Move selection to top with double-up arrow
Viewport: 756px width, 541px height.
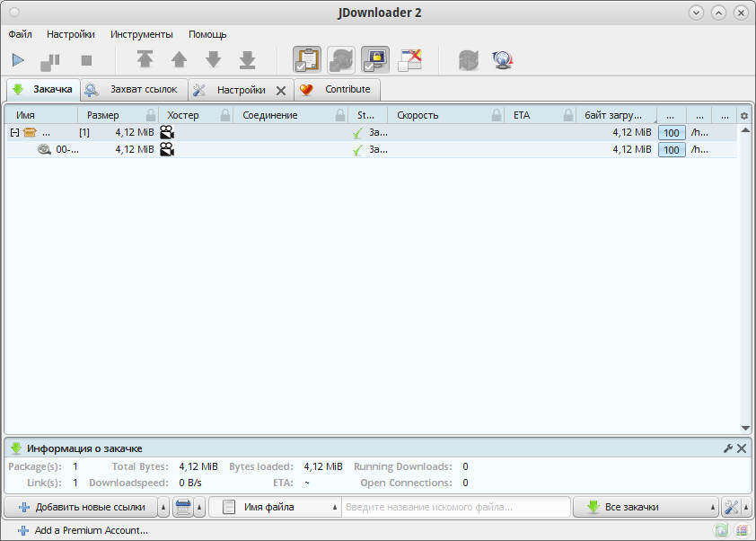click(145, 59)
